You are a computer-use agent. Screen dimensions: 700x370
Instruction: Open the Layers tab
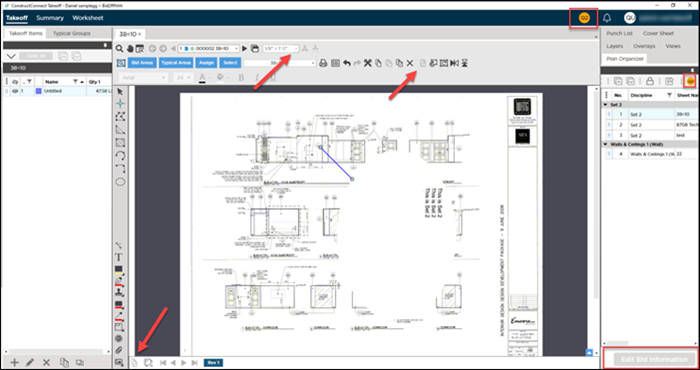[x=614, y=46]
